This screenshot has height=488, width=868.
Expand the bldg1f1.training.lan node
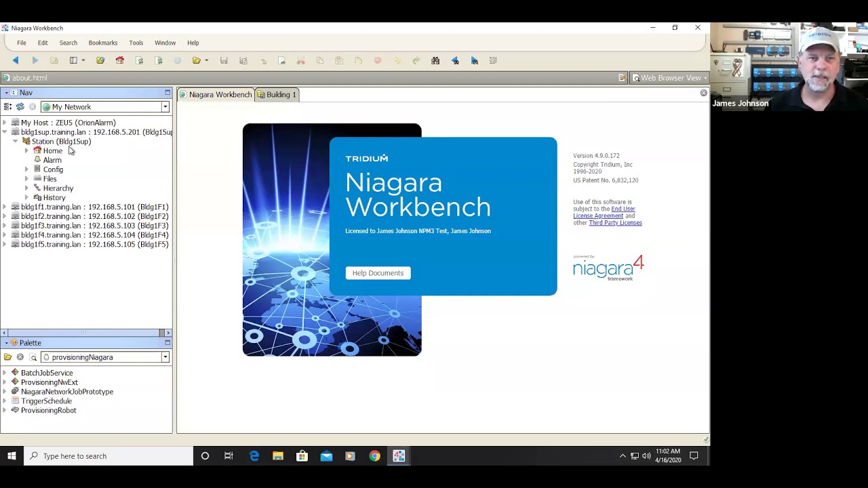pyautogui.click(x=5, y=207)
